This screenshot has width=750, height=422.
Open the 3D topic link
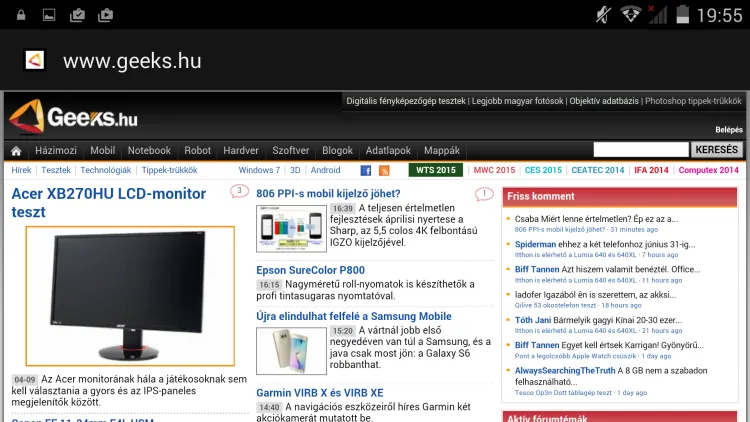point(295,170)
